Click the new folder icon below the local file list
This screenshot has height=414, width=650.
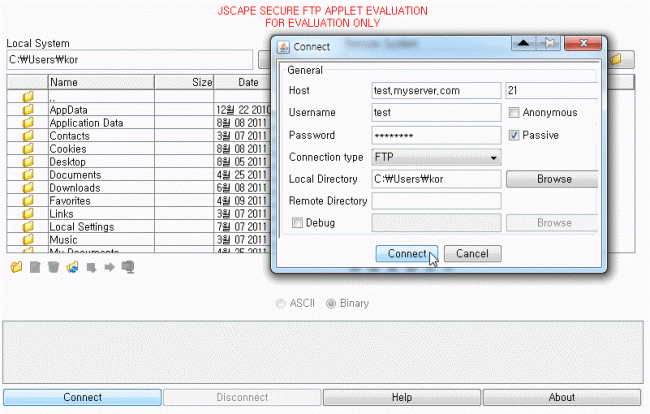pyautogui.click(x=15, y=267)
